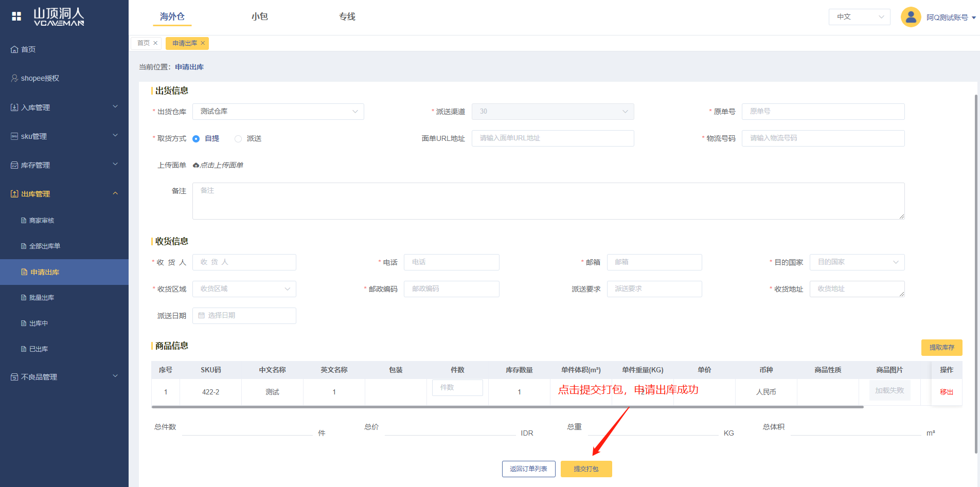980x487 pixels.
Task: Click the horizontal scrollbar under product table
Action: point(507,407)
